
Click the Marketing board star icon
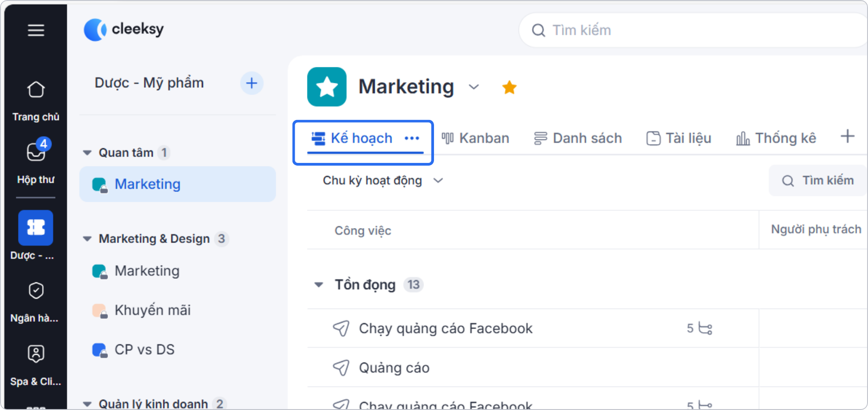pyautogui.click(x=326, y=87)
